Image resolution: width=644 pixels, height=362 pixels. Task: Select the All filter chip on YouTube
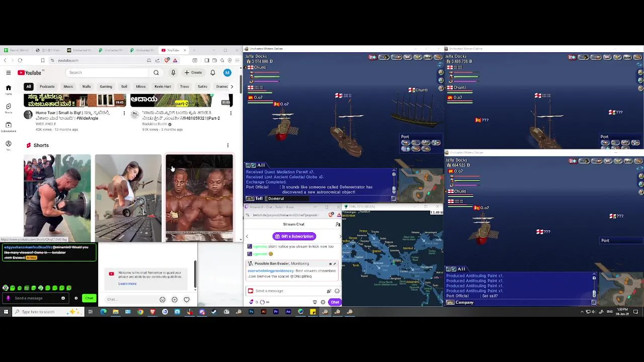click(29, 86)
